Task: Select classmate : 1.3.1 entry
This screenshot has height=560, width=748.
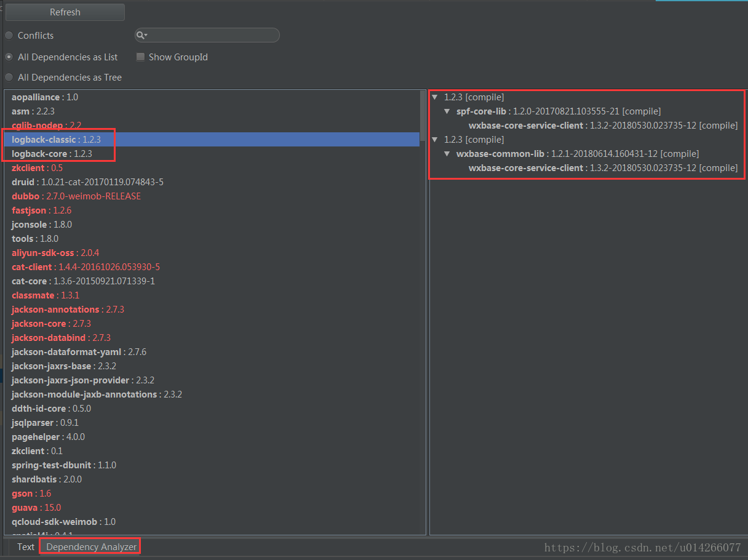Action: pyautogui.click(x=46, y=295)
